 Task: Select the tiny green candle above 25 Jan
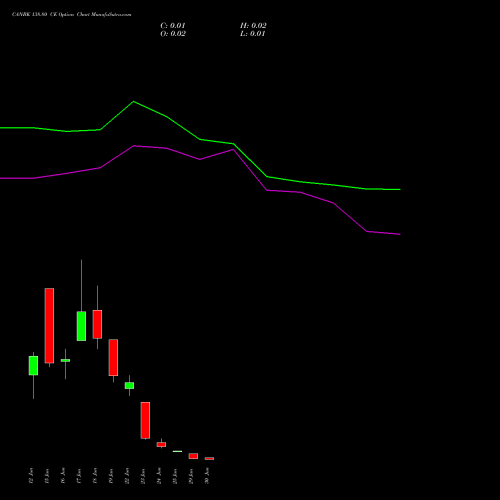[x=177, y=451]
